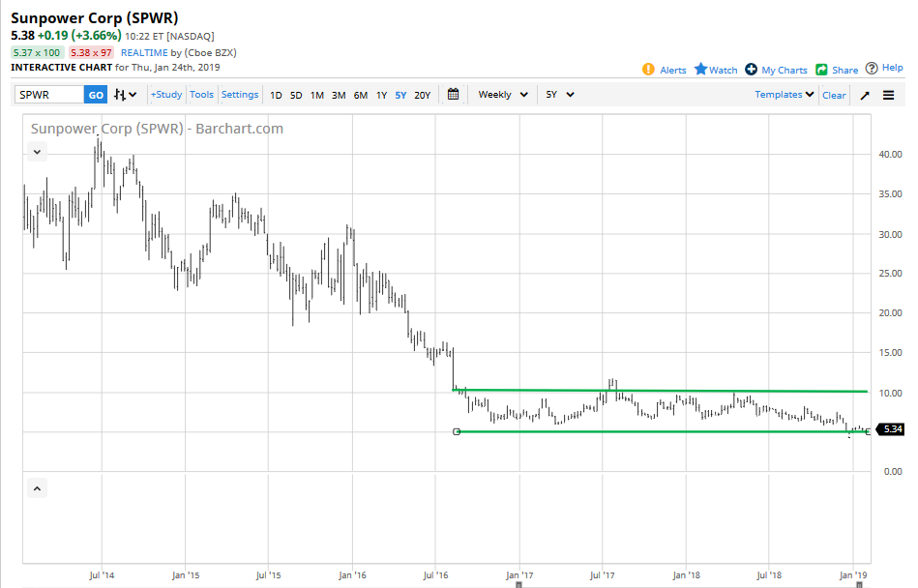This screenshot has height=588, width=918.
Task: Open the Templates dropdown
Action: (784, 94)
